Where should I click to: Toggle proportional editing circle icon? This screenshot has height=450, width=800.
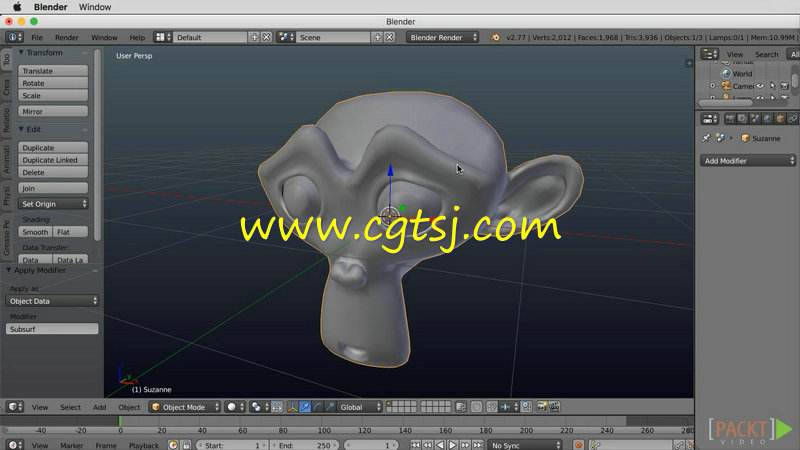[476, 407]
